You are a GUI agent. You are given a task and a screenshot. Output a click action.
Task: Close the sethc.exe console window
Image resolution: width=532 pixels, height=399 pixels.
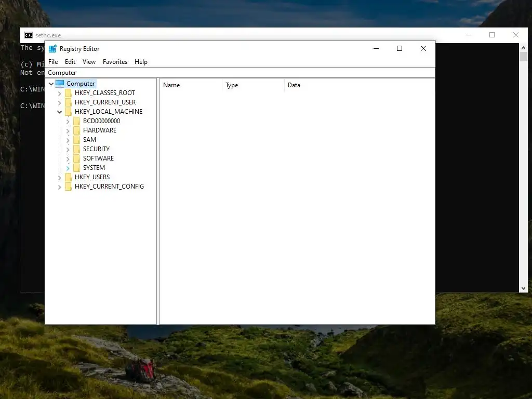click(516, 35)
